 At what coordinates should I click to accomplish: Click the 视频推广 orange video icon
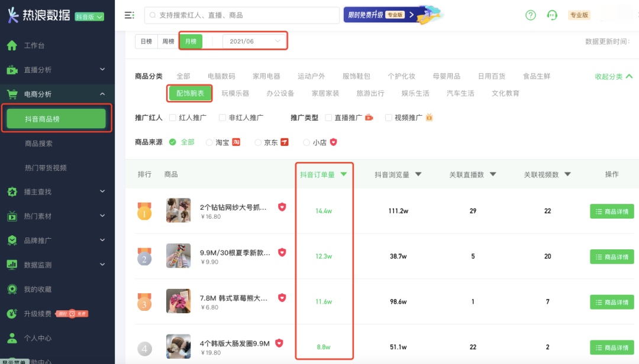click(429, 117)
